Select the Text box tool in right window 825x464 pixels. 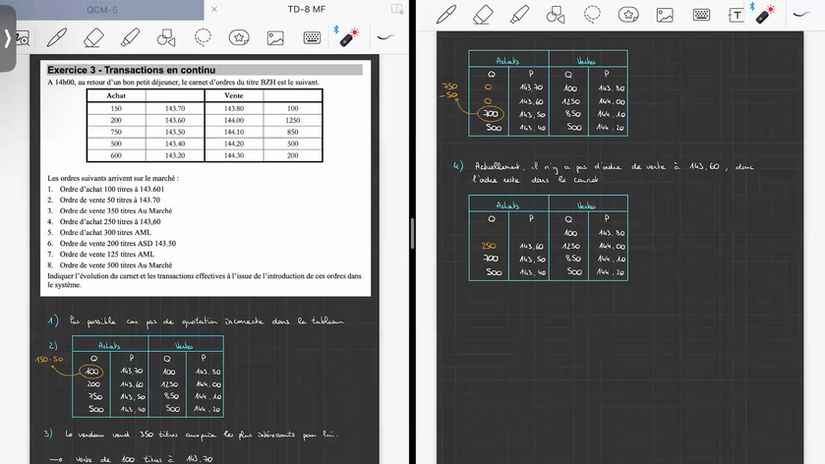tap(736, 15)
